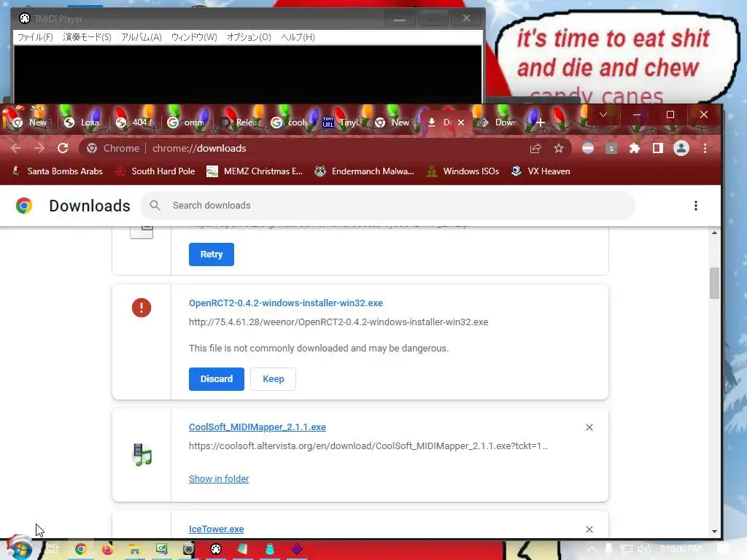
Task: Click the flag-colored extension icon
Action: (588, 149)
